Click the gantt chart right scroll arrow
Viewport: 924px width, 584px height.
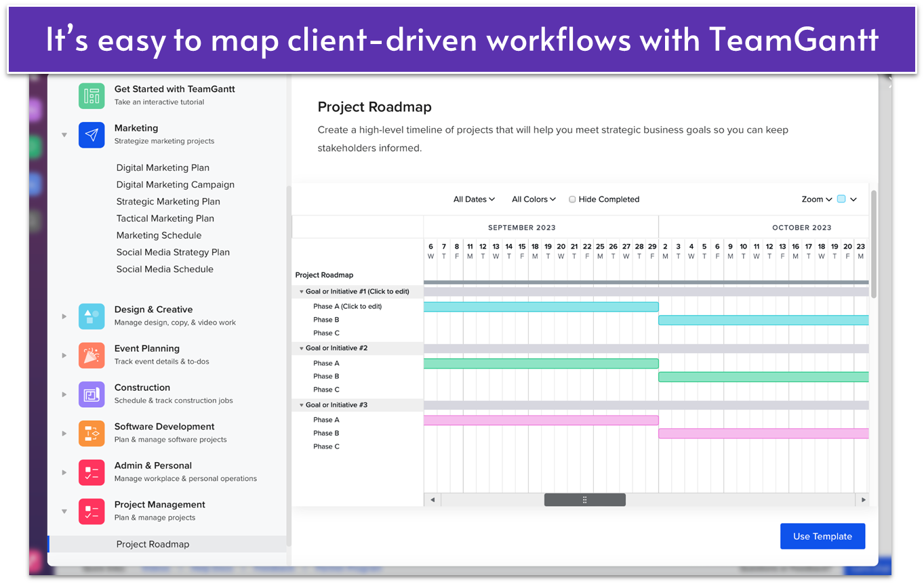[x=862, y=500]
